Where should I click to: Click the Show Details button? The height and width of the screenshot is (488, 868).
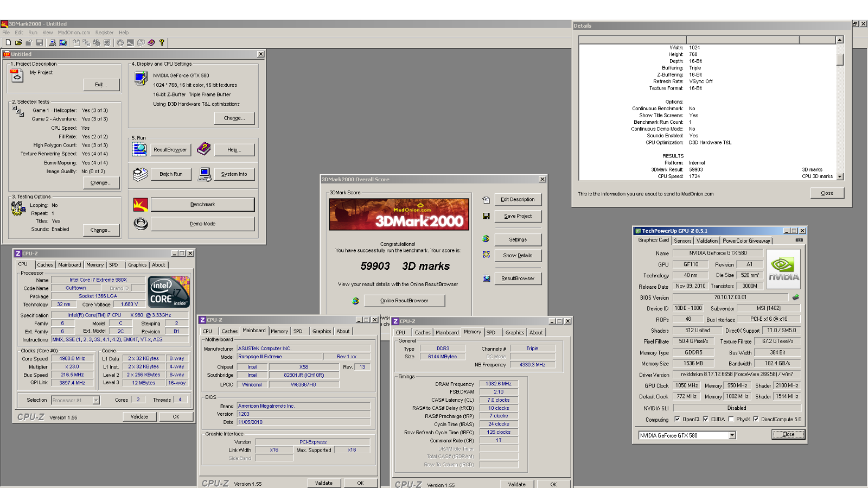pyautogui.click(x=518, y=255)
